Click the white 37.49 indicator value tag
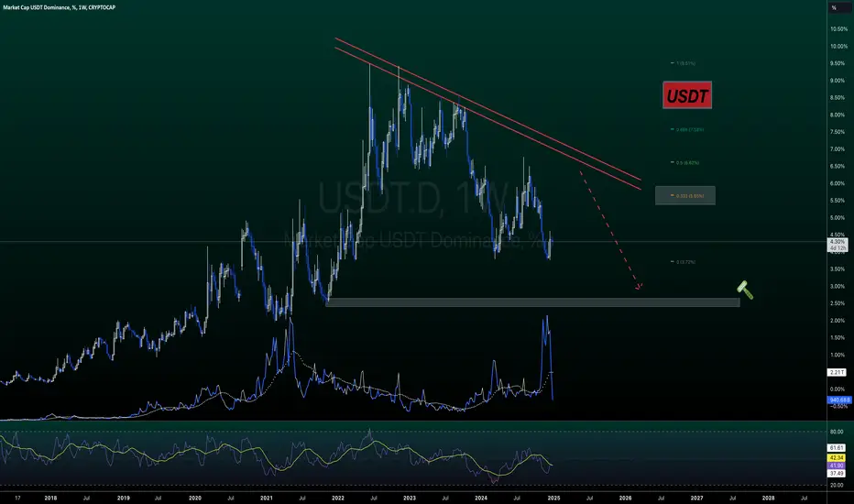This screenshot has height=504, width=854. pos(837,474)
